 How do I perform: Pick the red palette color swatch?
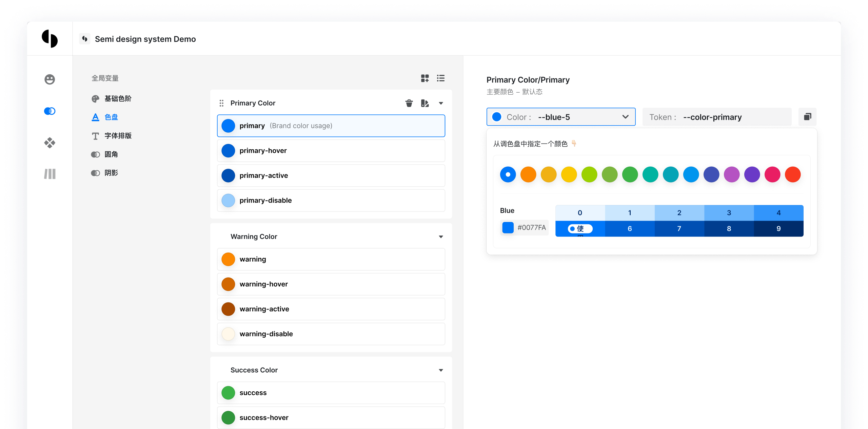[792, 174]
